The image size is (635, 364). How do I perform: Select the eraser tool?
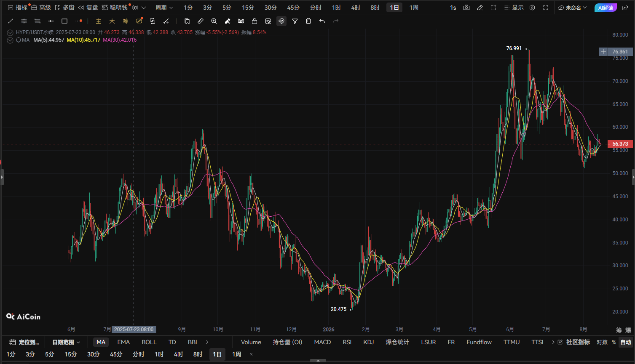click(228, 21)
